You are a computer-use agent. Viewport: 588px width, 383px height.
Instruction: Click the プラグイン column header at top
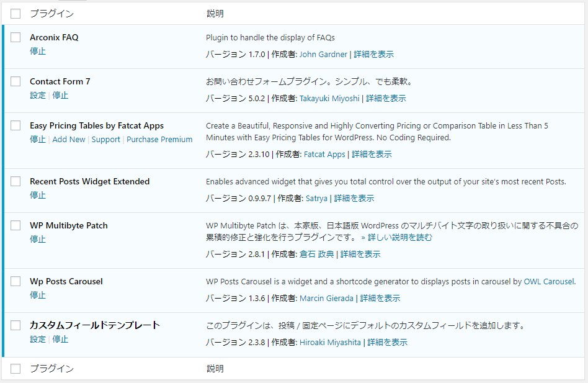[51, 14]
